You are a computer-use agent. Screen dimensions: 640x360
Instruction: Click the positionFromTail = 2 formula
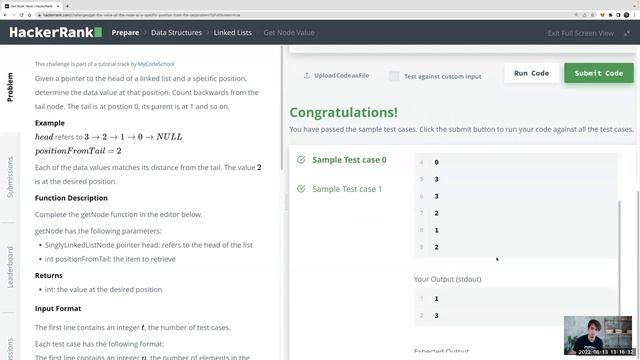coord(78,151)
